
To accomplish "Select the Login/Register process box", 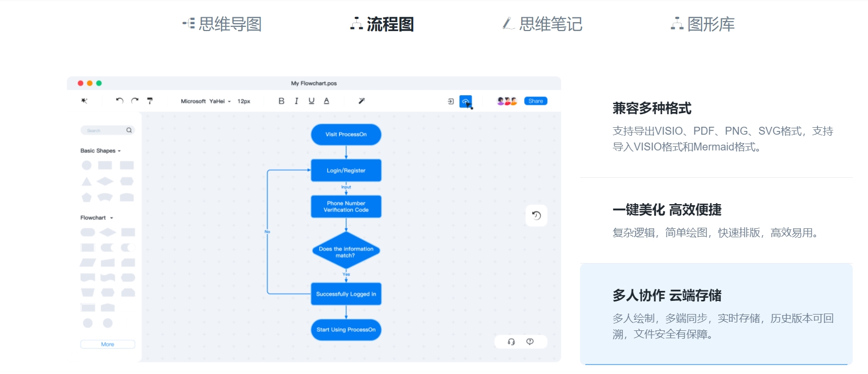I will pyautogui.click(x=346, y=170).
